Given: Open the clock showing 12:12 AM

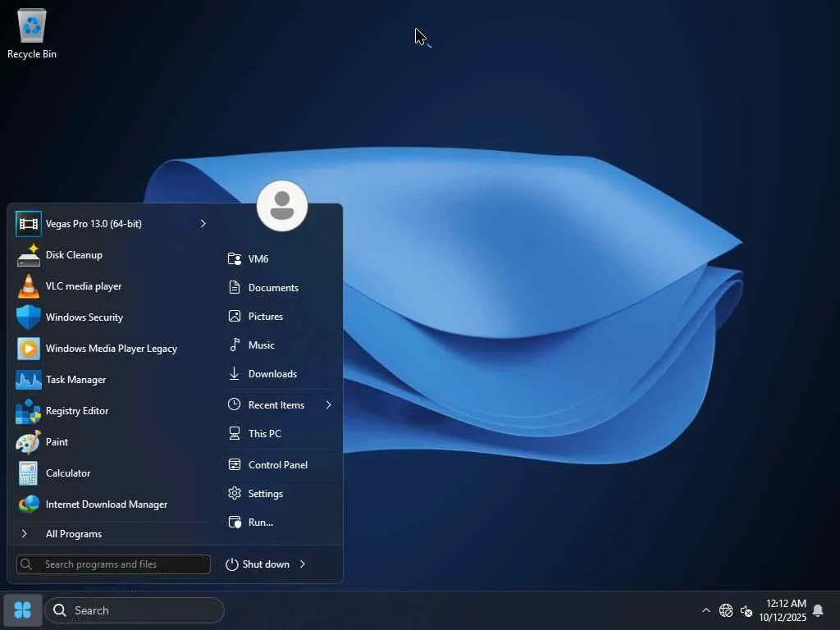Looking at the screenshot, I should tap(783, 610).
